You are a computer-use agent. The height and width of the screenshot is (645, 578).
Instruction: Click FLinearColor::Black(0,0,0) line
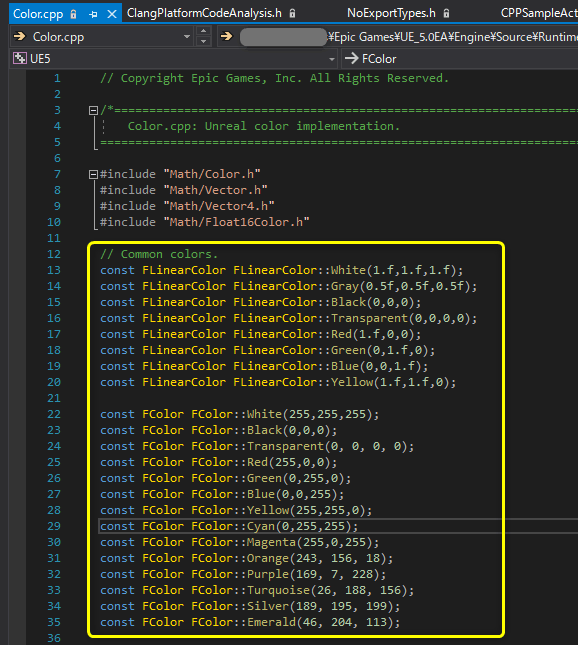pyautogui.click(x=261, y=302)
